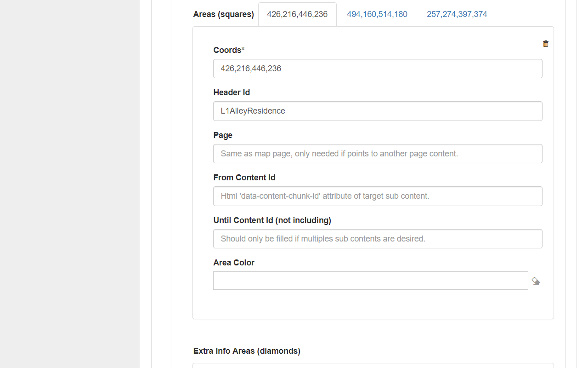Open the Area Color picker field
Image resolution: width=588 pixels, height=368 pixels.
[x=371, y=281]
